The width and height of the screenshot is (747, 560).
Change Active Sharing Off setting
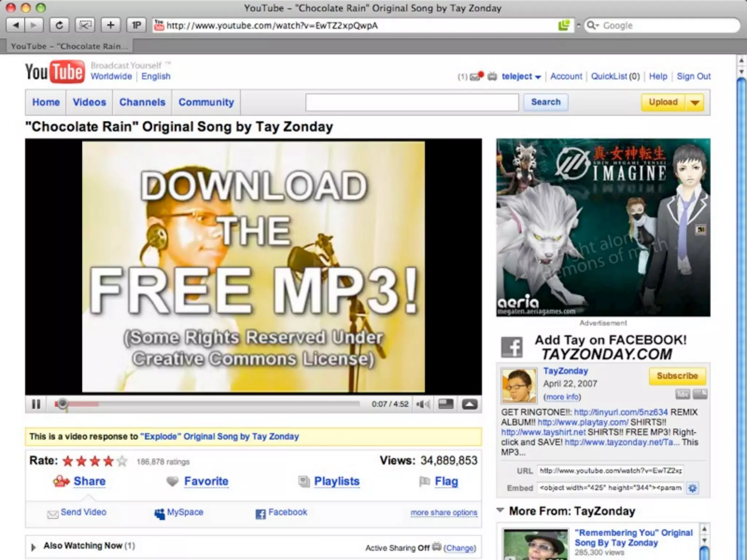point(460,548)
